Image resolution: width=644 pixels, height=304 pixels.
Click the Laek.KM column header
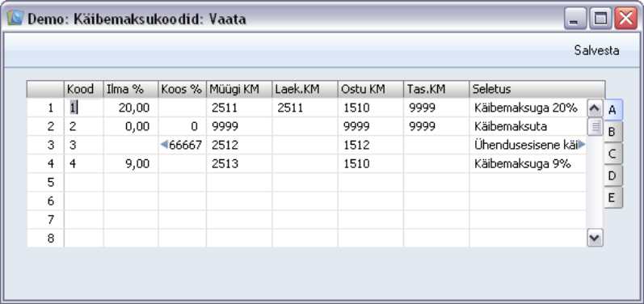tap(305, 89)
